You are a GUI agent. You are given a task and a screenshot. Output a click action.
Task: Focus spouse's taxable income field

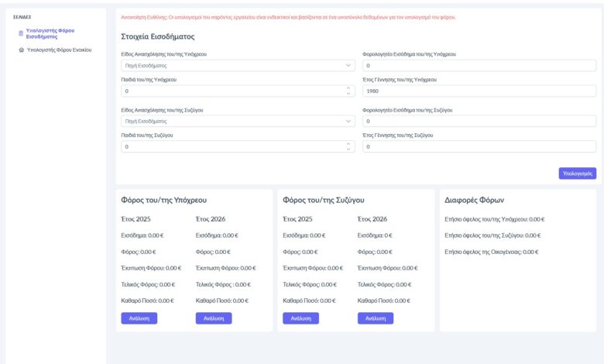click(479, 121)
